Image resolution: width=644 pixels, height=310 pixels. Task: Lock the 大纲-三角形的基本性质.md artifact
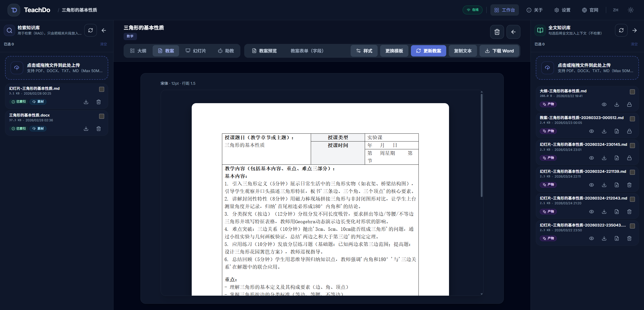629,104
